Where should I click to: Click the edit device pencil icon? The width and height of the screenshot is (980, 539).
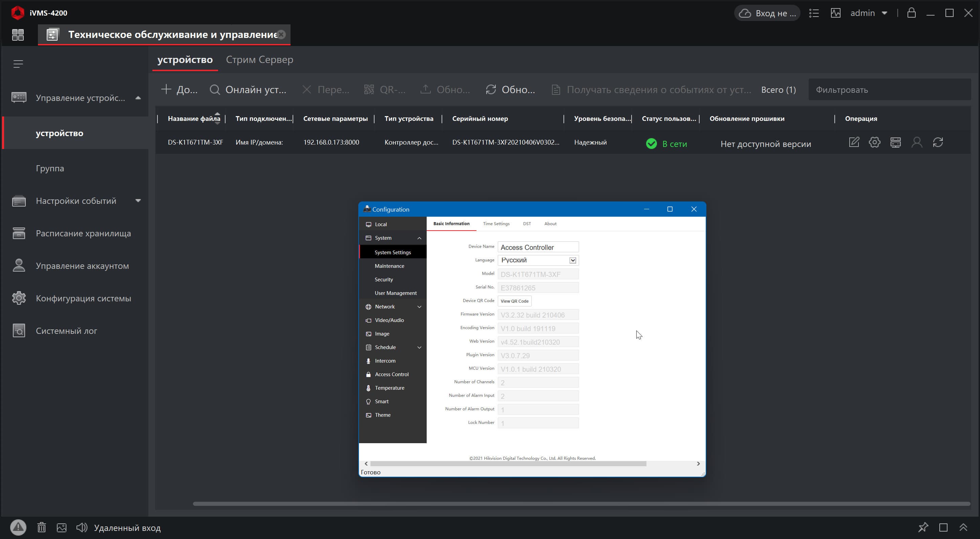(854, 142)
